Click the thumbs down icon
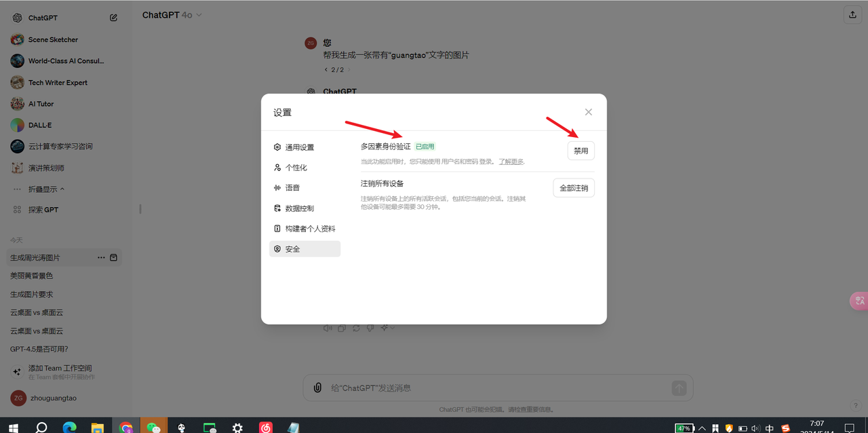The height and width of the screenshot is (433, 868). tap(370, 328)
